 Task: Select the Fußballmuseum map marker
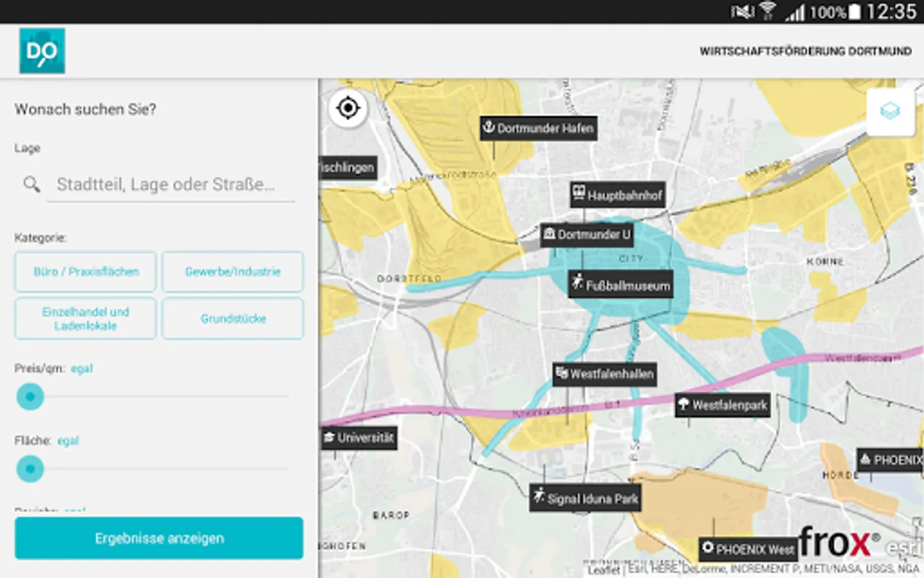[621, 285]
